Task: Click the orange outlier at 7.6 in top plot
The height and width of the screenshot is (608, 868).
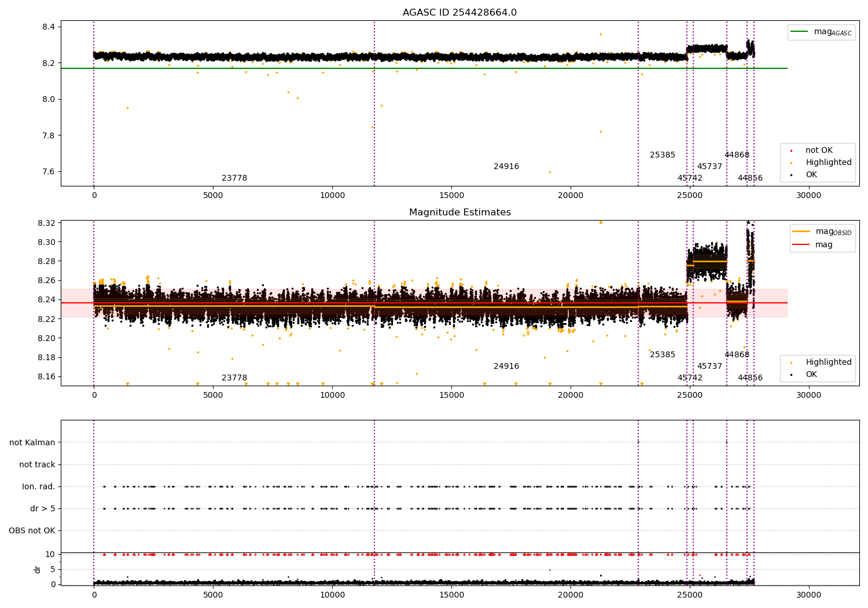Action: point(550,172)
